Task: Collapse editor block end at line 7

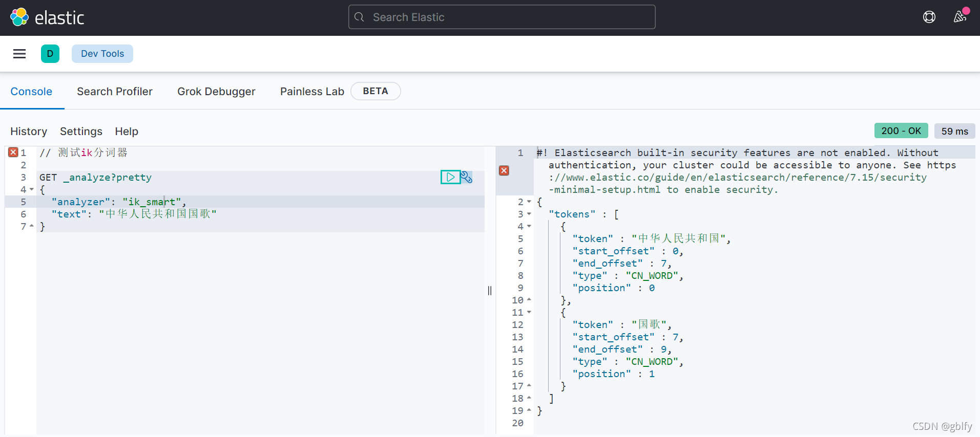Action: coord(32,226)
